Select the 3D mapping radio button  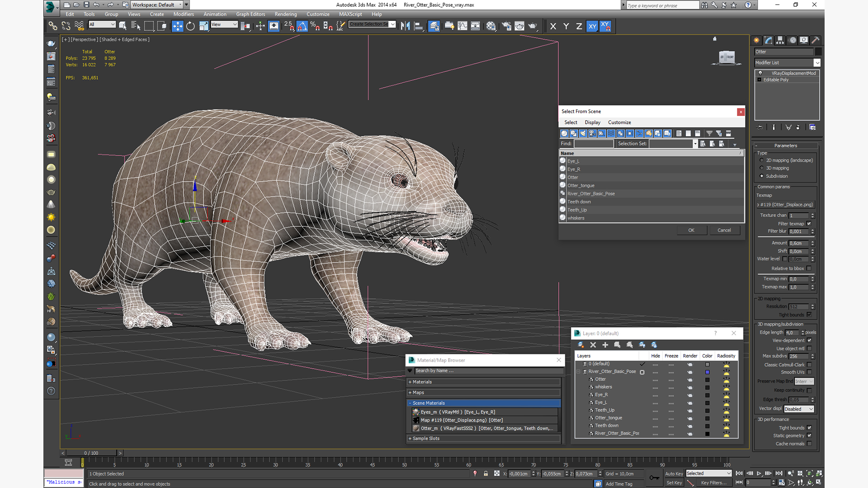pyautogui.click(x=762, y=168)
